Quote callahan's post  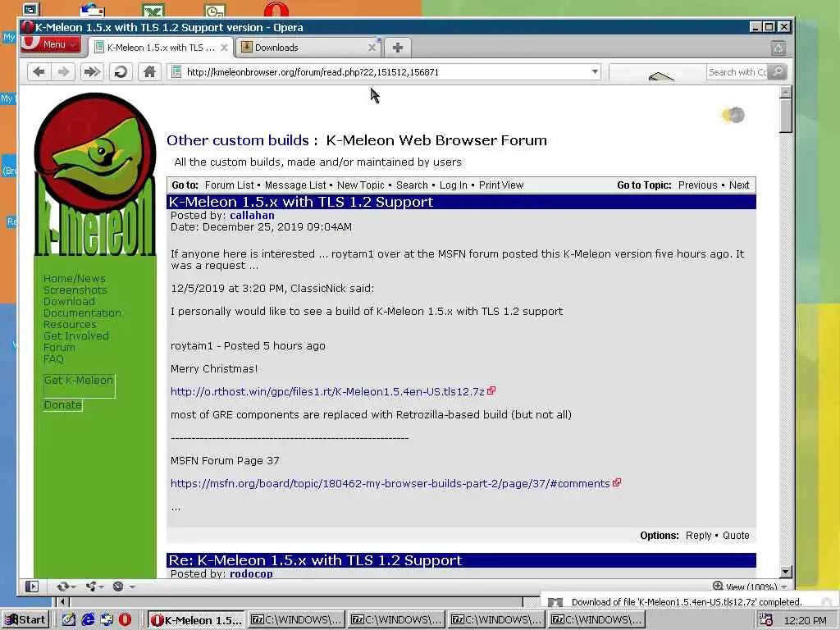(x=736, y=535)
